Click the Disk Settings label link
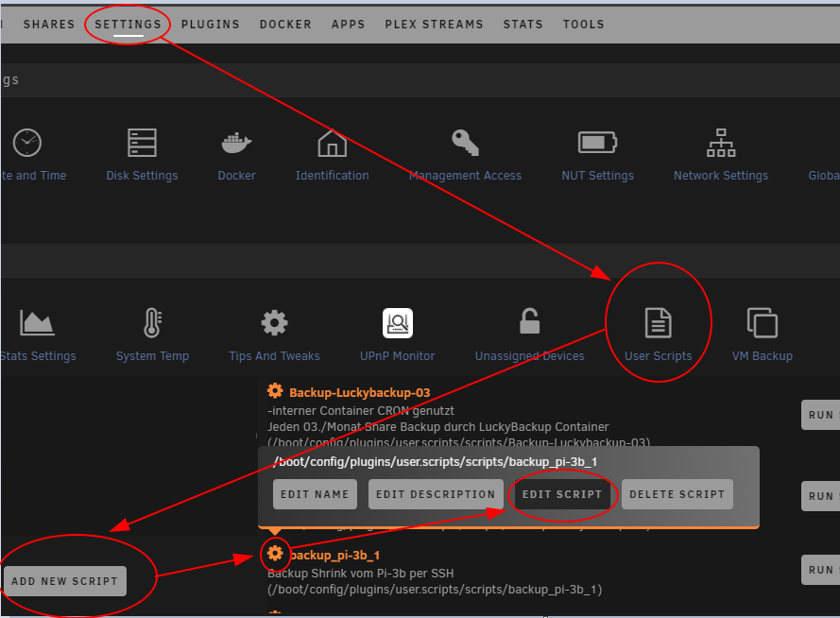This screenshot has width=840, height=618. (142, 175)
